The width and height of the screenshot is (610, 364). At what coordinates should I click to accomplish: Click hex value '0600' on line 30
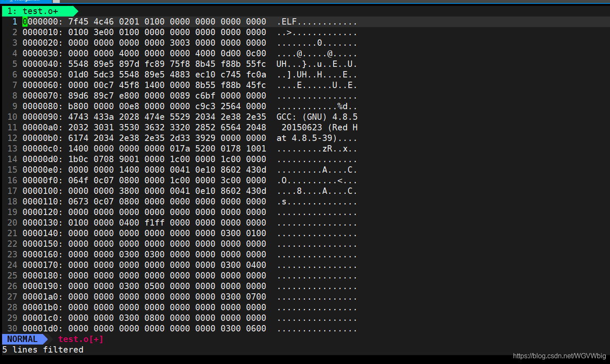(x=256, y=328)
